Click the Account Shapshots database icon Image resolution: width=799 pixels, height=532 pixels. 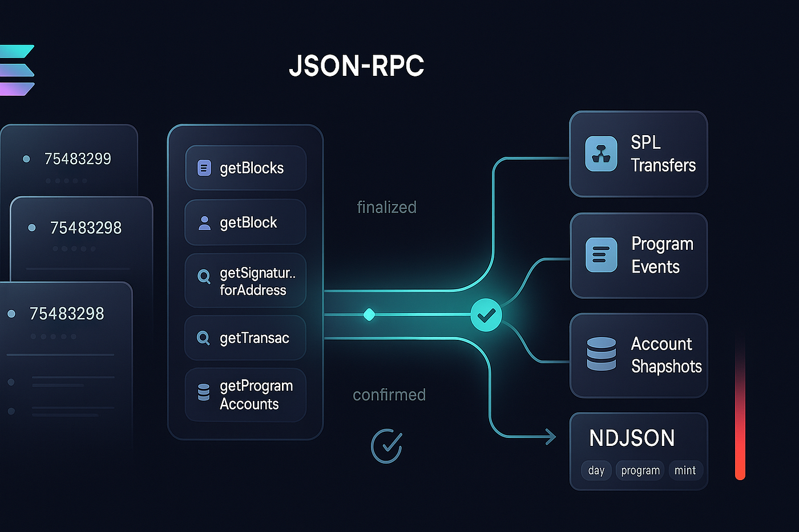click(602, 354)
